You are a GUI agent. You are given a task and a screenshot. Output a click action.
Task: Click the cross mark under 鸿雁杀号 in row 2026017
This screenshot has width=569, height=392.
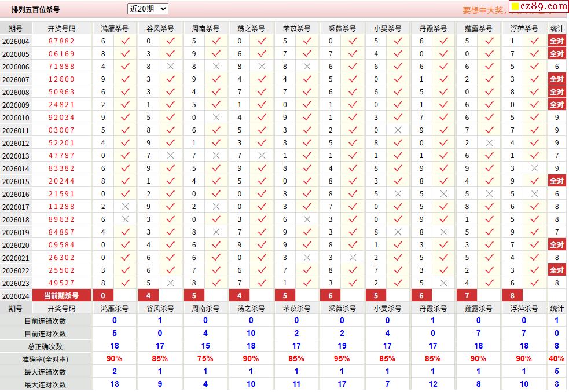(125, 207)
